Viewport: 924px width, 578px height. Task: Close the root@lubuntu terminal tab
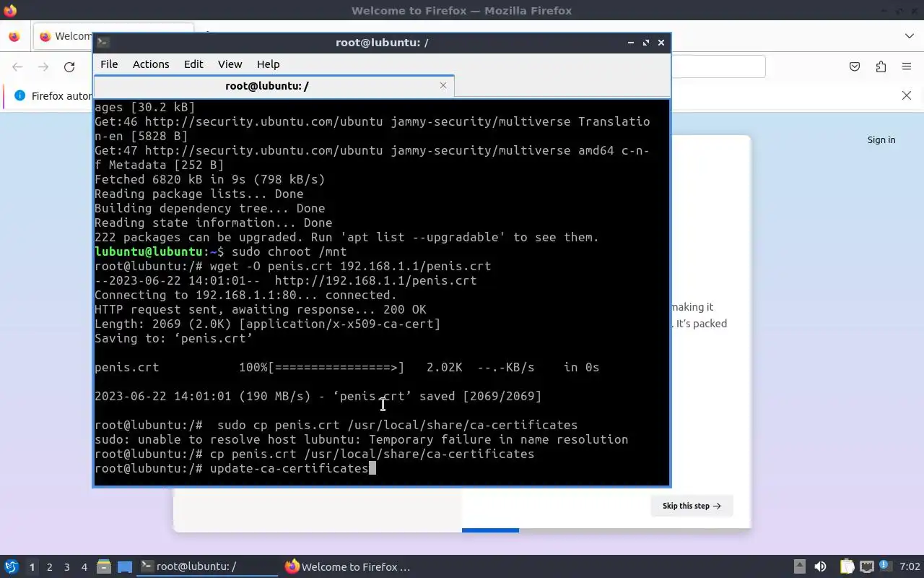coord(443,85)
